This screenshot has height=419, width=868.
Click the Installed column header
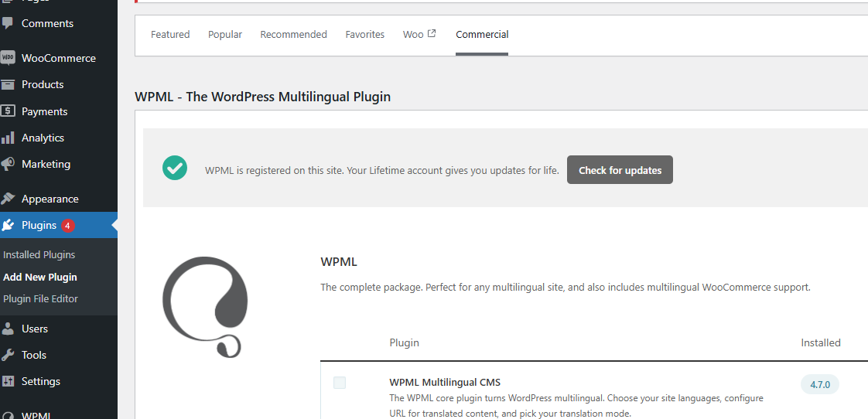(821, 342)
